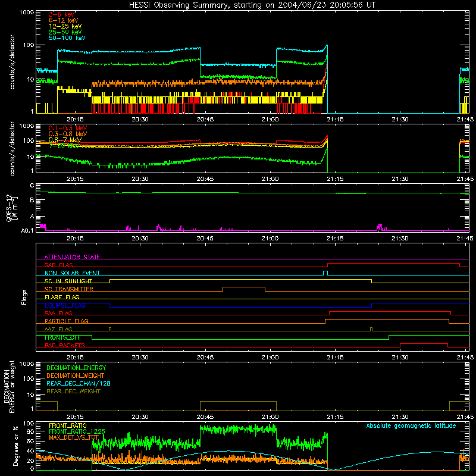476x476 pixels.
Task: Select the 25-50 keV legend label
Action: click(x=65, y=32)
